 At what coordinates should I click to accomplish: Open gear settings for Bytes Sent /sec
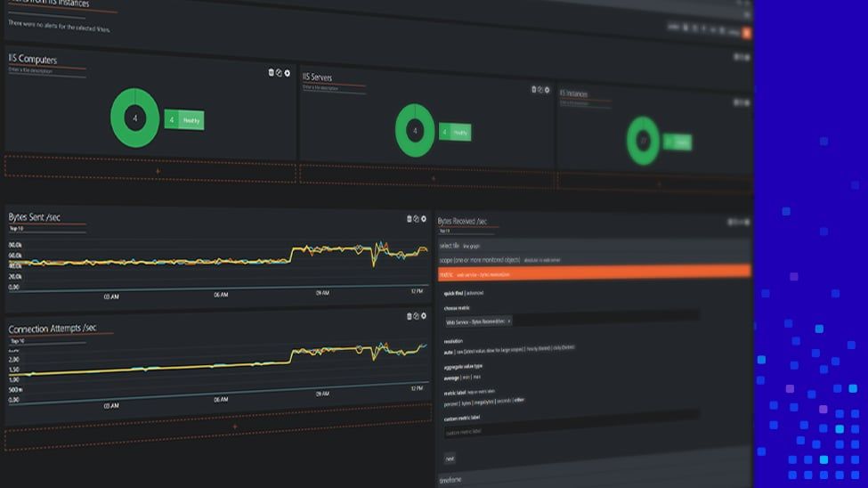point(425,218)
